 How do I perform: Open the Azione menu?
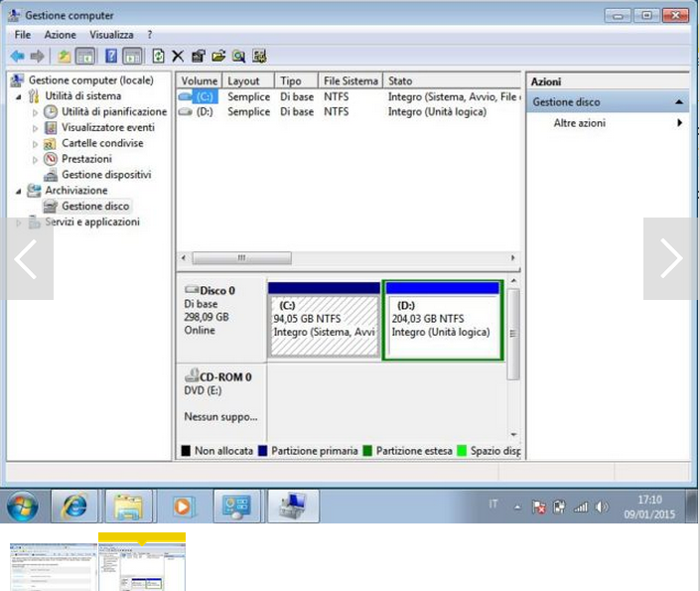point(60,35)
